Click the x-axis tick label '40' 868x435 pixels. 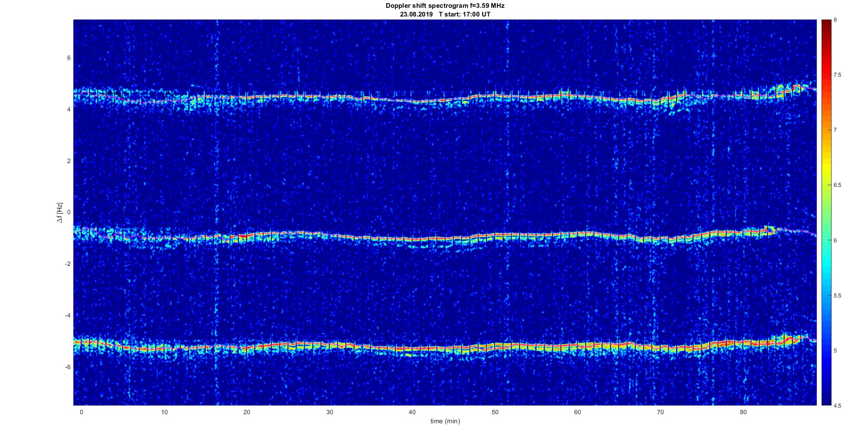(412, 412)
